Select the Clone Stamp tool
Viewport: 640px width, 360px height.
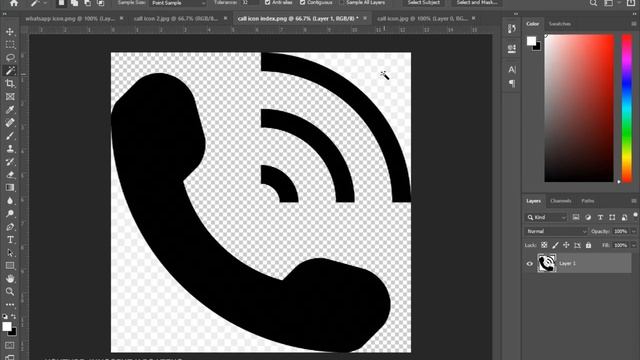pos(10,149)
